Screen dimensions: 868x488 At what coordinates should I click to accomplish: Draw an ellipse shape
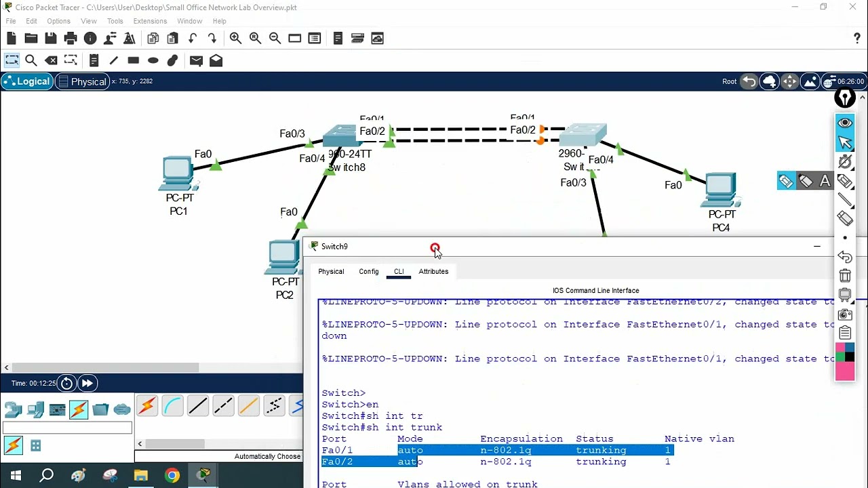153,60
